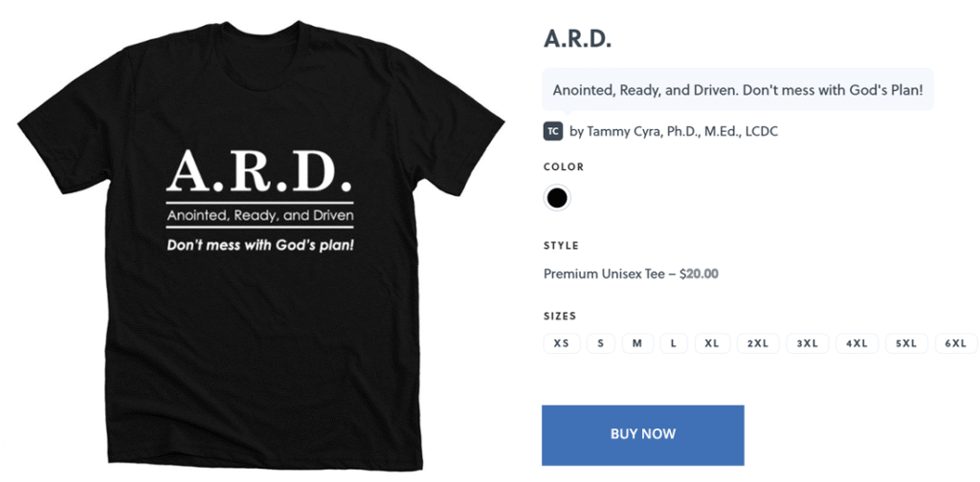Viewport: 980px width, 482px height.
Task: Select the black color swatch
Action: [557, 198]
